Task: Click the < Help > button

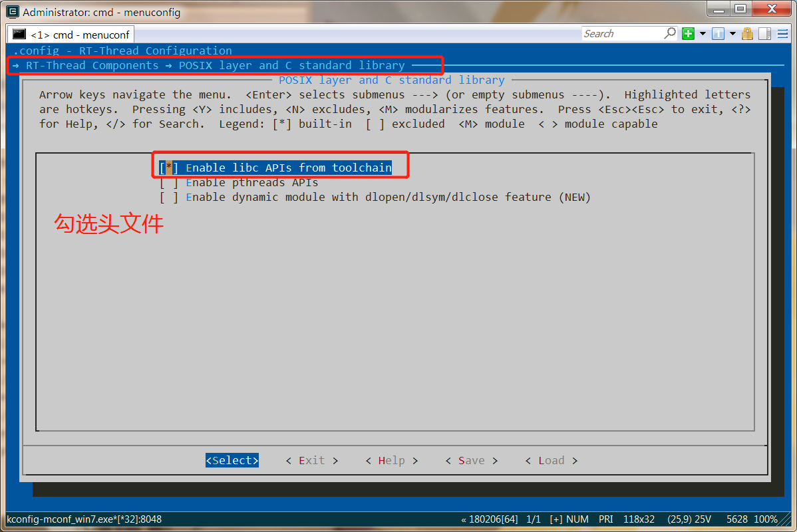Action: pyautogui.click(x=391, y=460)
